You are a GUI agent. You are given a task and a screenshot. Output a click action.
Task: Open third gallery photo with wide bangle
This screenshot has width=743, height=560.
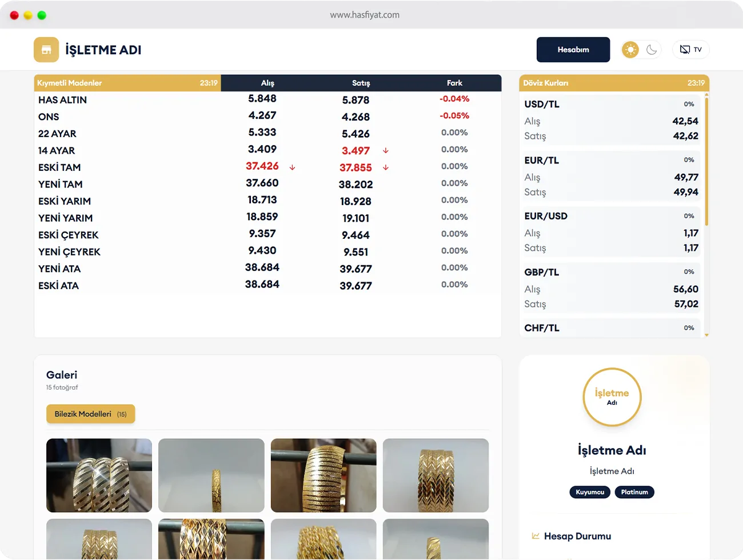pyautogui.click(x=323, y=475)
